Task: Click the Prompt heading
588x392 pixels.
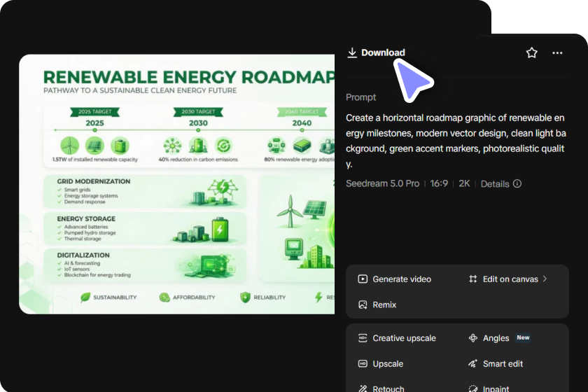Action: 360,97
